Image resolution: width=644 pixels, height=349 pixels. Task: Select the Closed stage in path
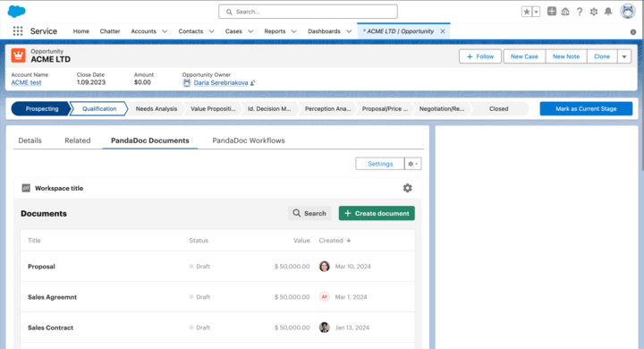pos(498,109)
